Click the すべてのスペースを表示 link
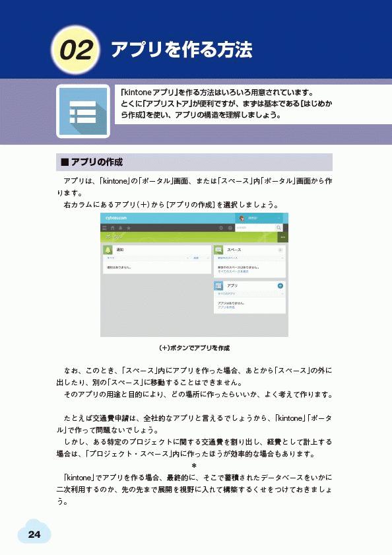This screenshot has width=392, height=555. [233, 272]
